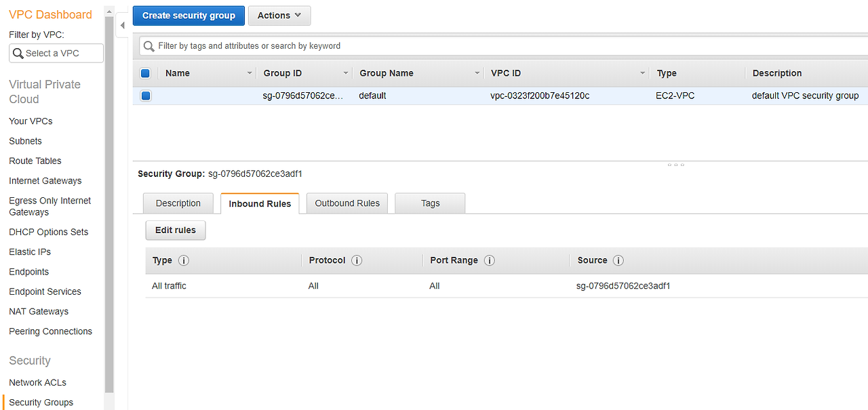The height and width of the screenshot is (410, 868).
Task: Open Endpoints in the sidebar
Action: 29,272
